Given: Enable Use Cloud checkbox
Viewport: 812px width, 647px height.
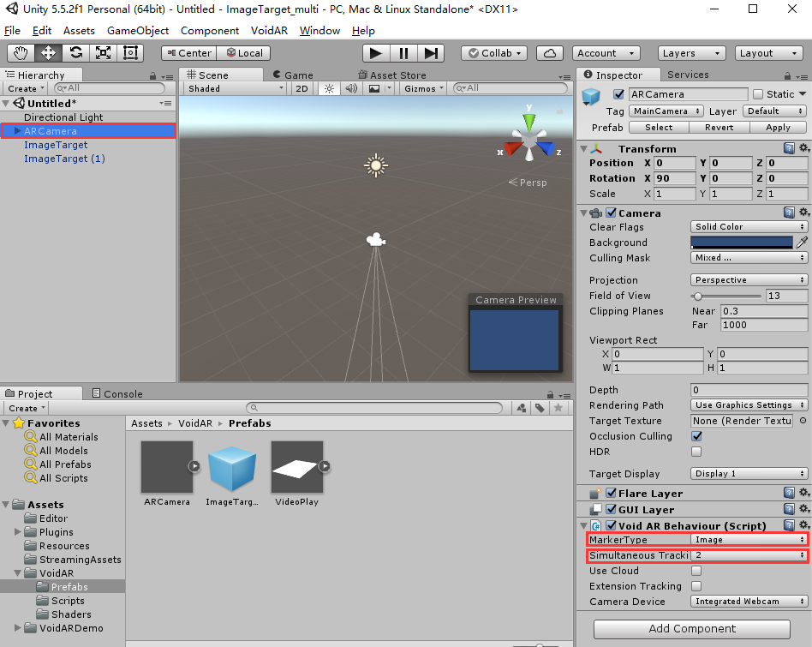Looking at the screenshot, I should [x=696, y=571].
